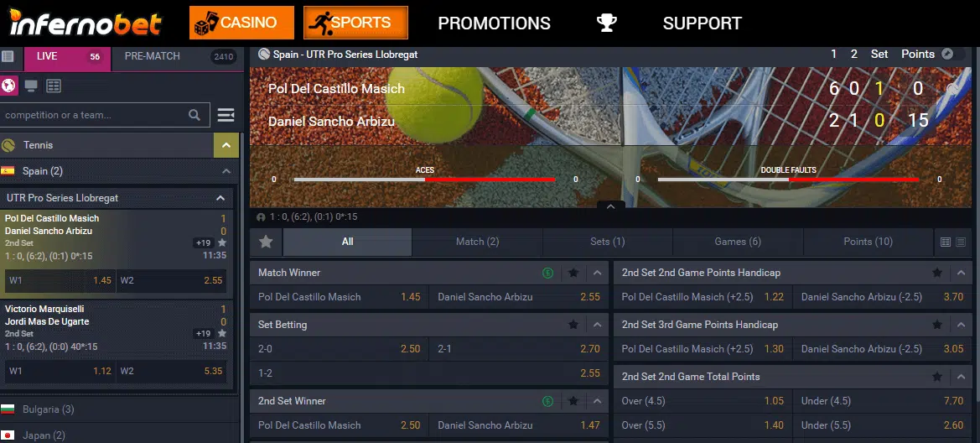Screen dimensions: 980x443
Task: Open the infernobet logo home link
Action: [x=86, y=23]
